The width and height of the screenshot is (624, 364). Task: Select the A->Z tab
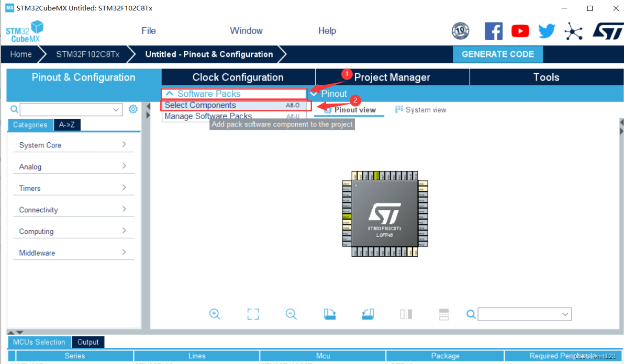pyautogui.click(x=67, y=125)
